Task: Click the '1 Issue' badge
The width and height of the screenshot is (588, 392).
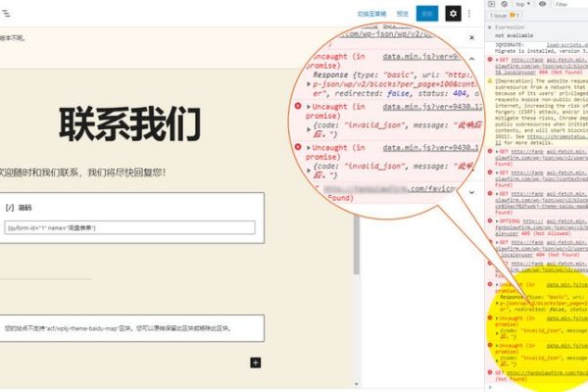Action: click(500, 17)
